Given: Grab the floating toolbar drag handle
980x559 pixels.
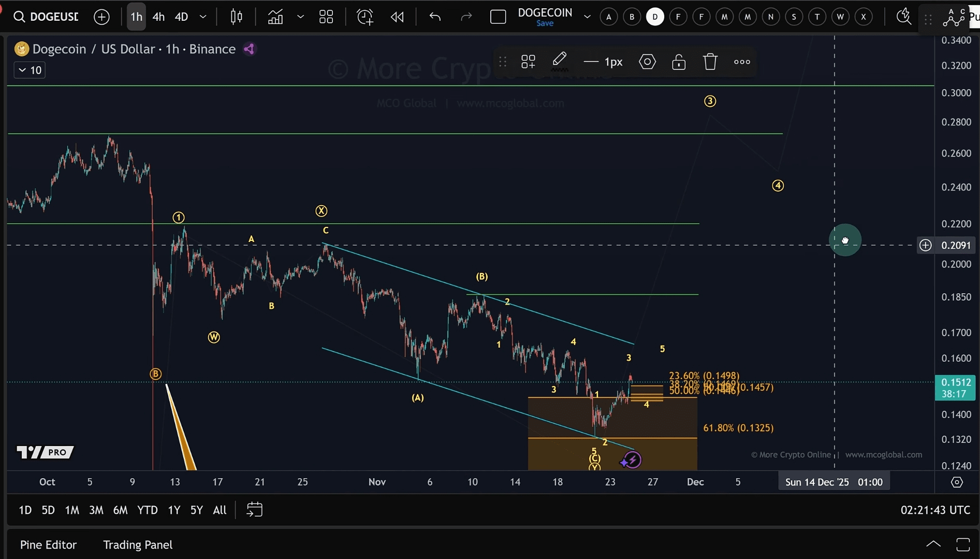Looking at the screenshot, I should [x=502, y=62].
